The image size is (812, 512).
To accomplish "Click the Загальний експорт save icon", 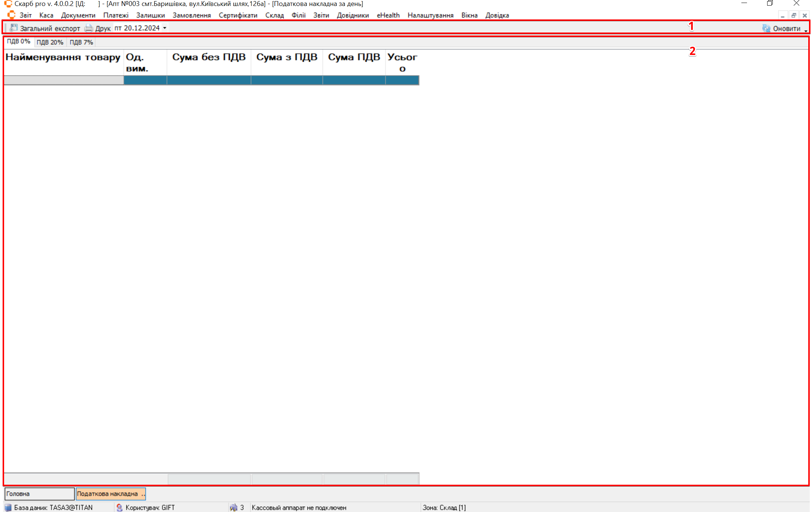I will point(14,28).
